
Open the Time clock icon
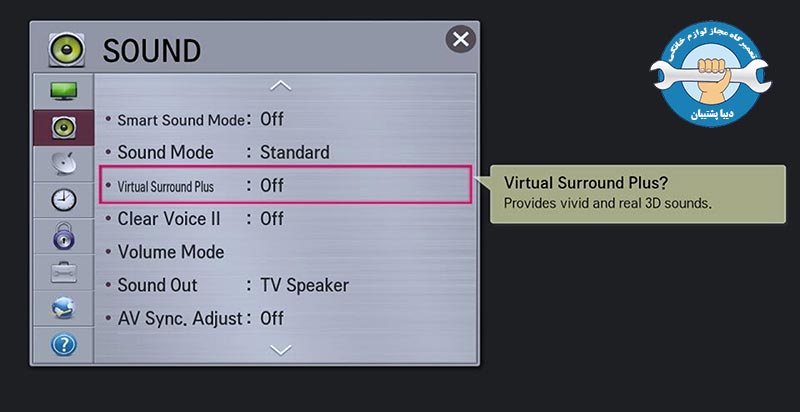tap(64, 200)
